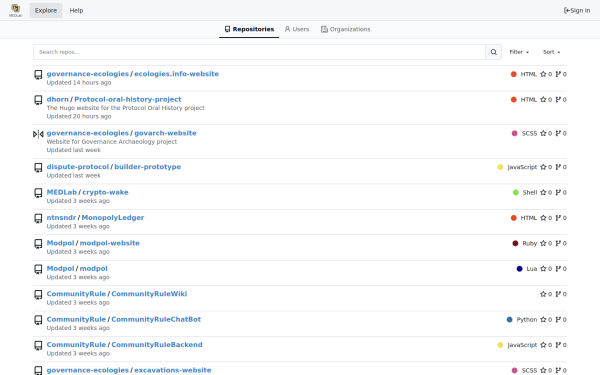Click the fork icon on modpol-website row
Viewport: 600px width, 375px height.
(x=558, y=243)
